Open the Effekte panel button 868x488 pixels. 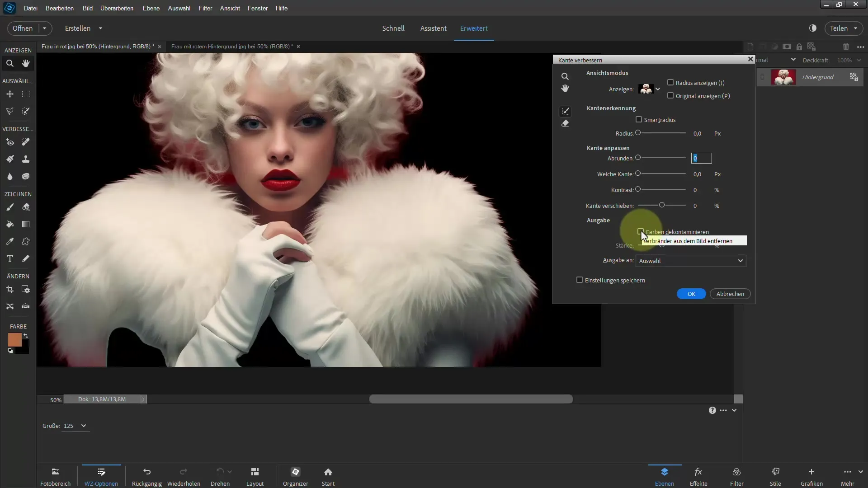[698, 477]
